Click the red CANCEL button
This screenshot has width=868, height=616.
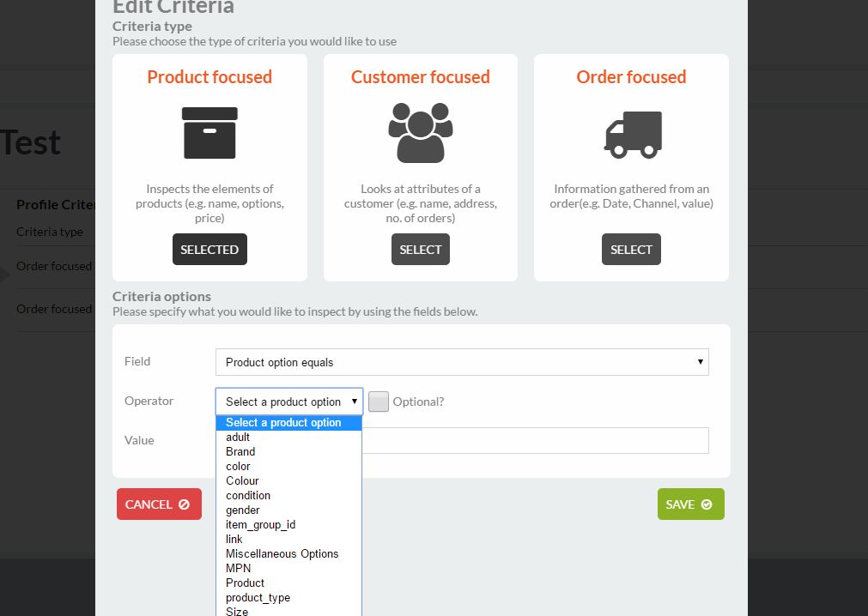point(159,504)
